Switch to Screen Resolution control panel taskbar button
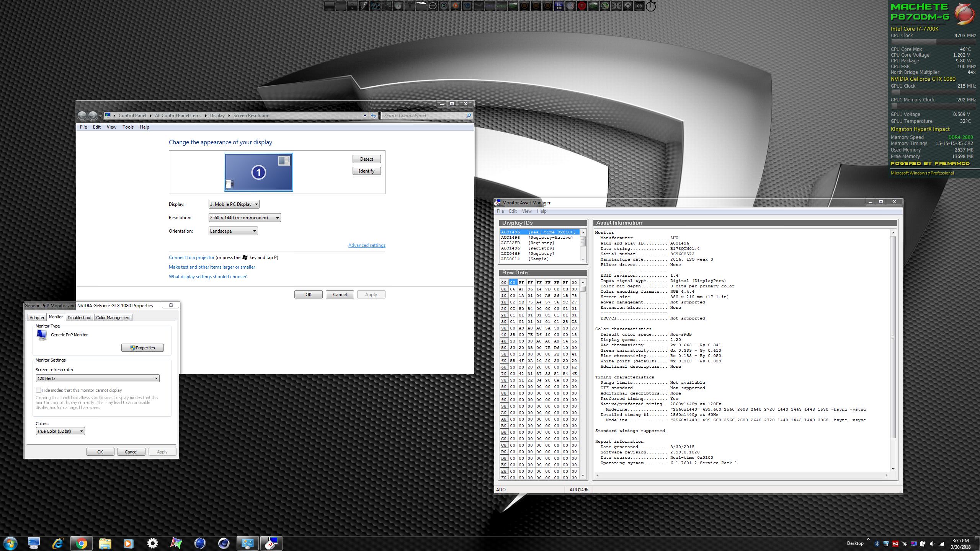The image size is (980, 551). (247, 543)
